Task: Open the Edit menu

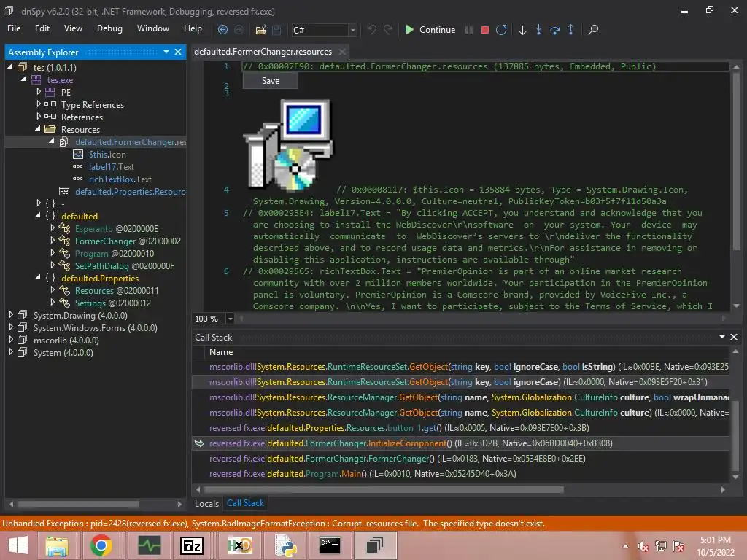Action: tap(42, 28)
